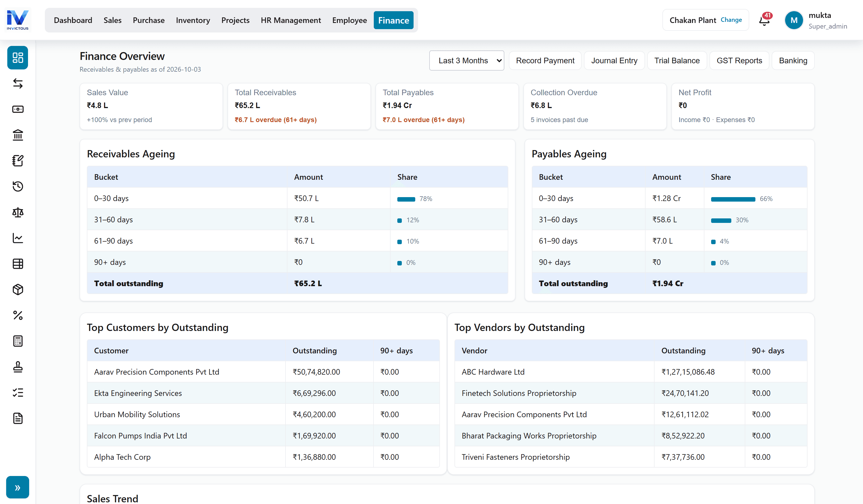Screen dimensions: 863x504
Task: Click the Chakan Plant label
Action: coord(693,20)
